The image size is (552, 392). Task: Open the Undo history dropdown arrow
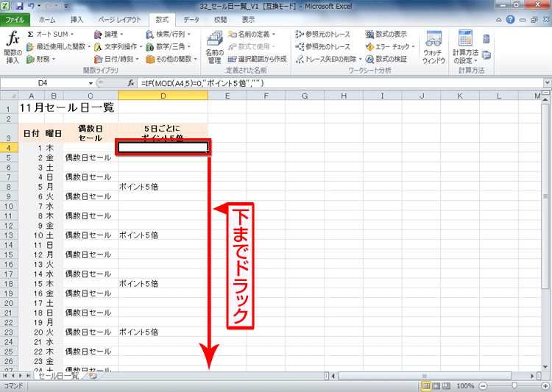click(x=39, y=6)
